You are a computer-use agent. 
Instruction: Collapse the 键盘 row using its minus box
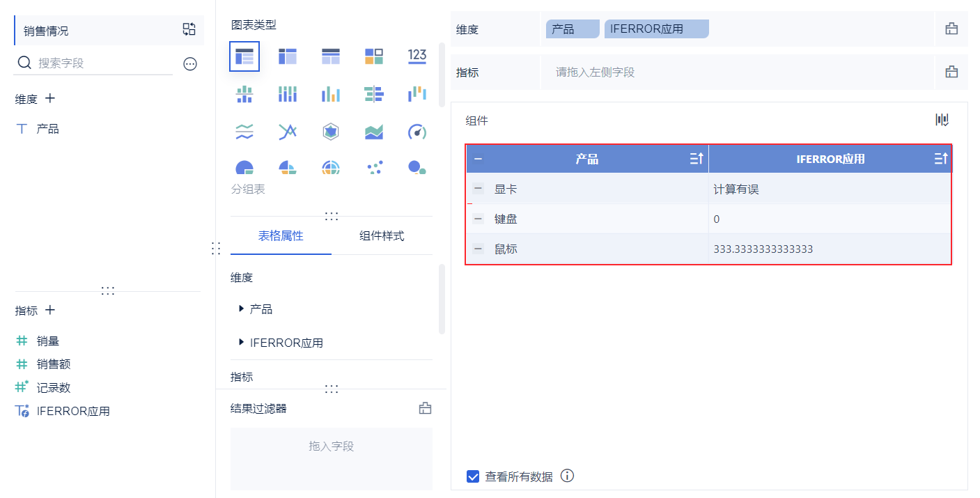pyautogui.click(x=478, y=219)
